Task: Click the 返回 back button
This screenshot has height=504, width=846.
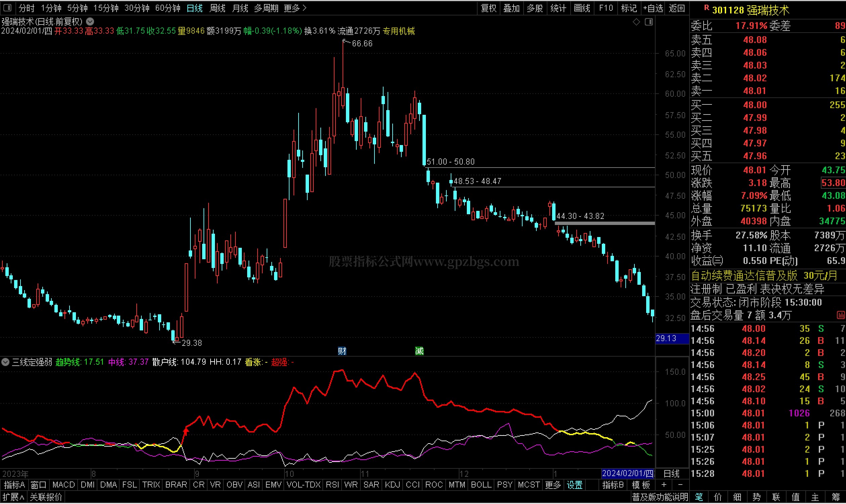Action: tap(676, 8)
